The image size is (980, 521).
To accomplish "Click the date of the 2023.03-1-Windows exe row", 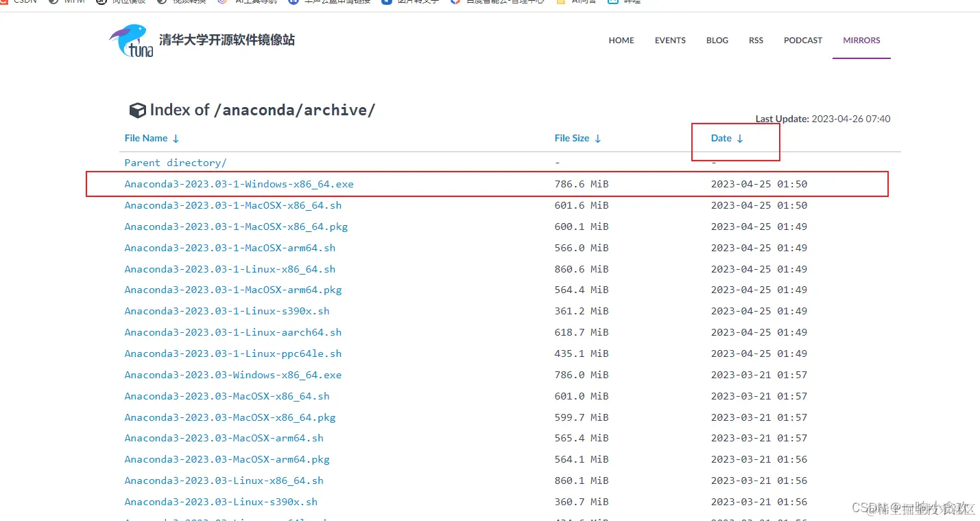I will [759, 184].
